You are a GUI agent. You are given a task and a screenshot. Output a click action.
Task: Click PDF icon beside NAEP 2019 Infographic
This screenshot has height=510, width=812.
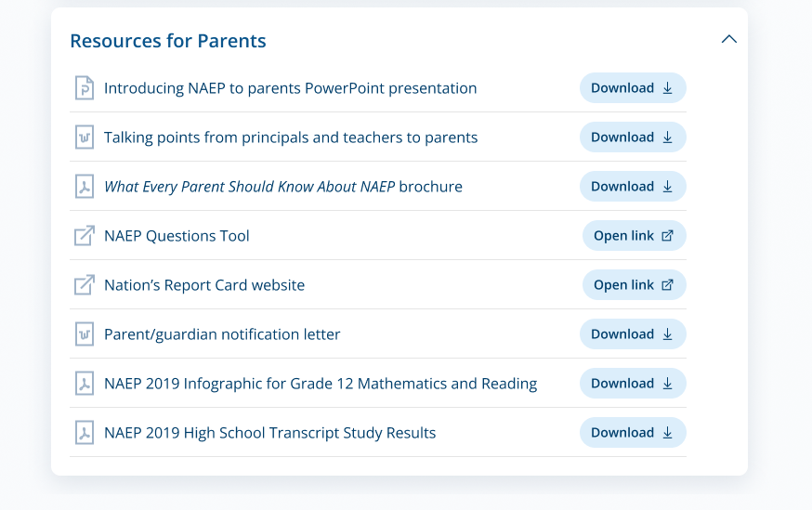pyautogui.click(x=85, y=384)
